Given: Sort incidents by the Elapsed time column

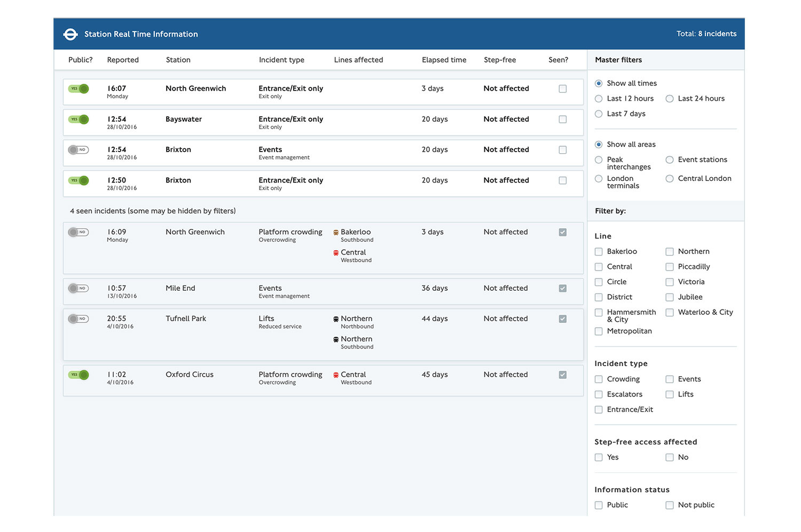Looking at the screenshot, I should [444, 60].
